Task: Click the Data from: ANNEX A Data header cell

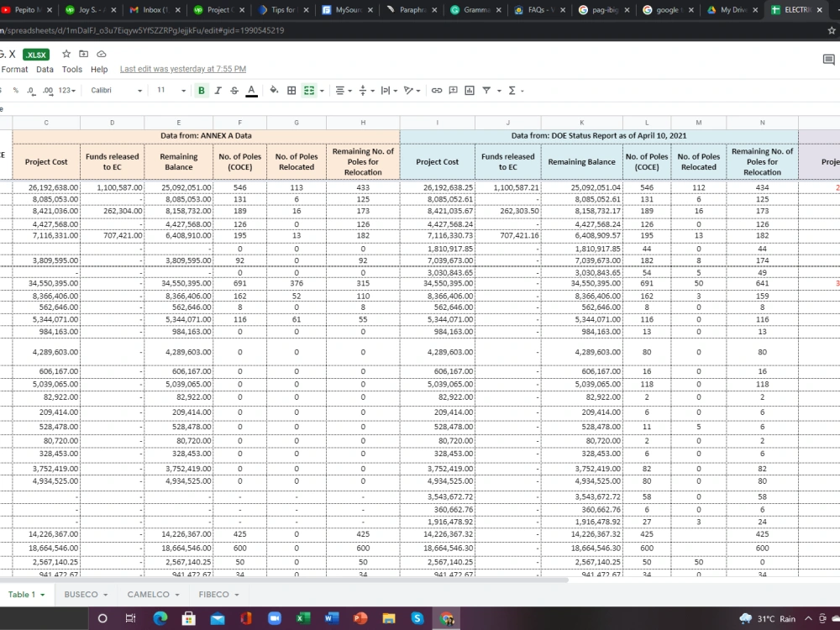Action: pos(207,135)
